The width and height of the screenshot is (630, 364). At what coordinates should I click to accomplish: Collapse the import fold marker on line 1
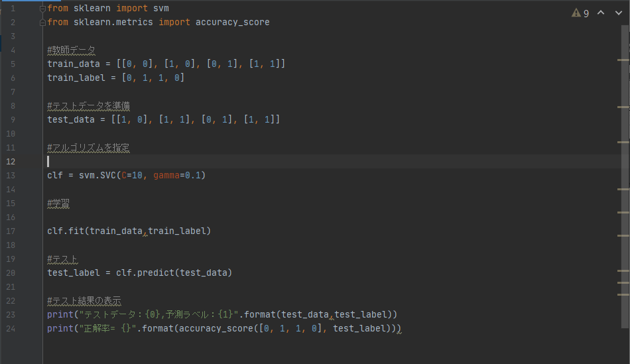[42, 9]
